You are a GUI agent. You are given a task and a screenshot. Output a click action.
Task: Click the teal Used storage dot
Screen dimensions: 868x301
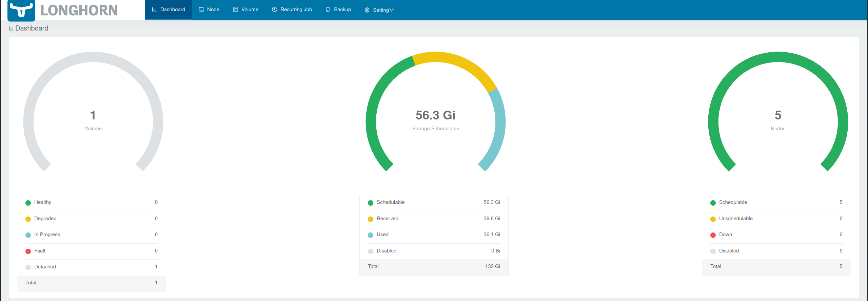(x=371, y=235)
